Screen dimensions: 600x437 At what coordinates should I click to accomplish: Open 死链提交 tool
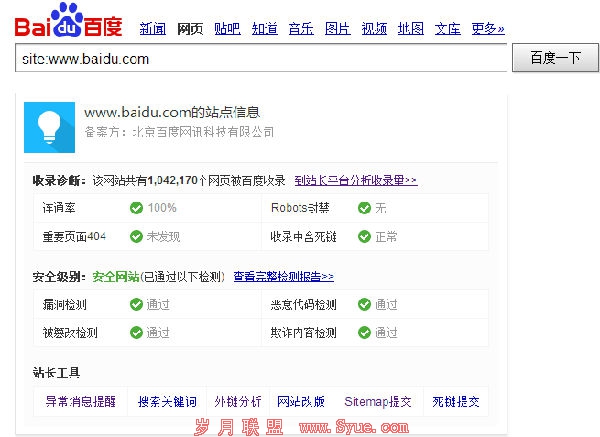pos(456,402)
